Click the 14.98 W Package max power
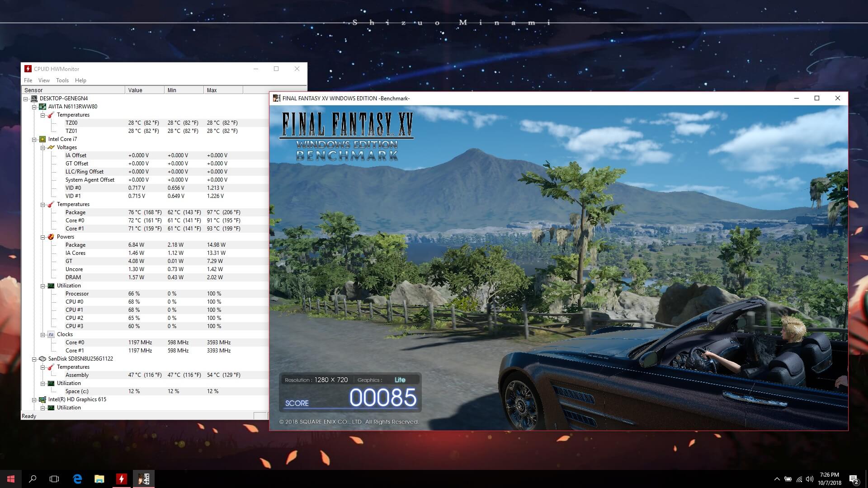Image resolution: width=868 pixels, height=488 pixels. pyautogui.click(x=216, y=245)
